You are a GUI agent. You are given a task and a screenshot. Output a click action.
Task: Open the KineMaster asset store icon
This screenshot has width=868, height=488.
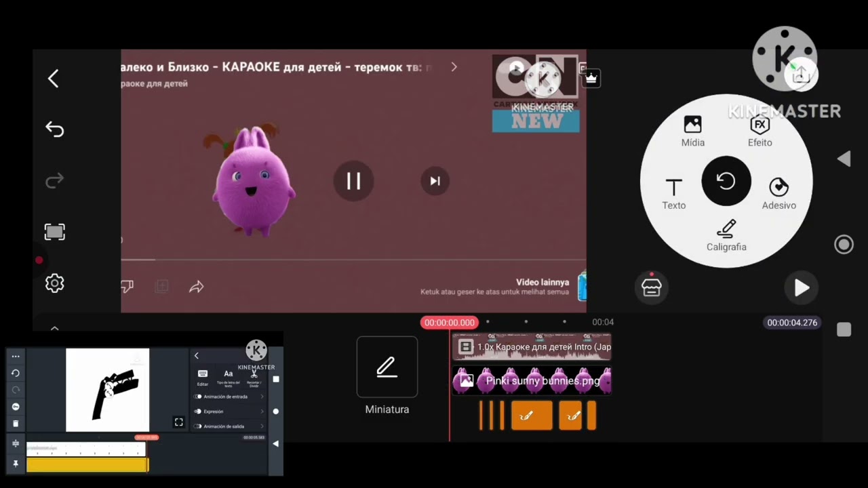[651, 287]
